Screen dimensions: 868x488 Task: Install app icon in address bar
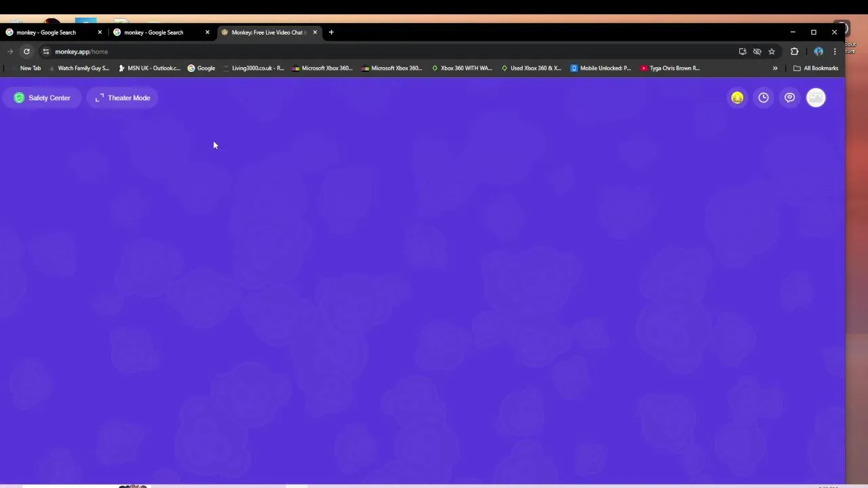(x=743, y=52)
